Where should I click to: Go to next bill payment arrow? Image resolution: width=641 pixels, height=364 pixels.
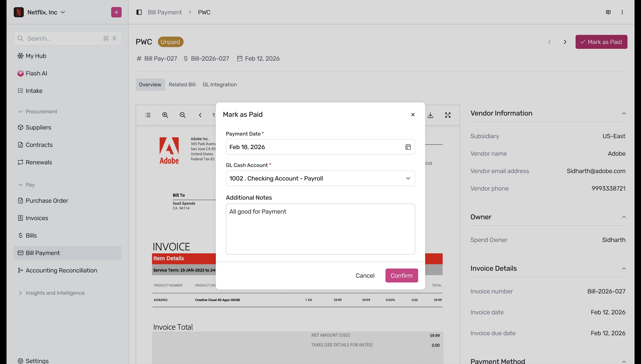point(565,42)
